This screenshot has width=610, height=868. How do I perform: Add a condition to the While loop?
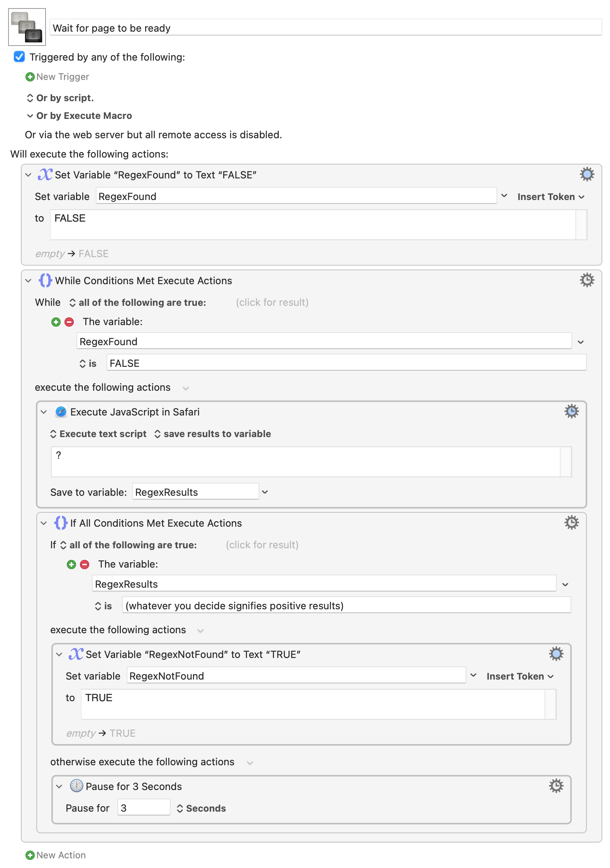[56, 322]
